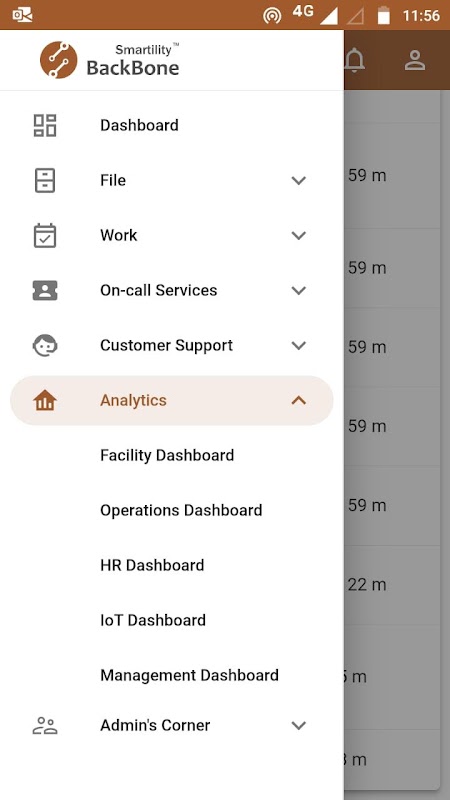Tap the File cabinet icon
Image resolution: width=450 pixels, height=800 pixels.
point(45,181)
